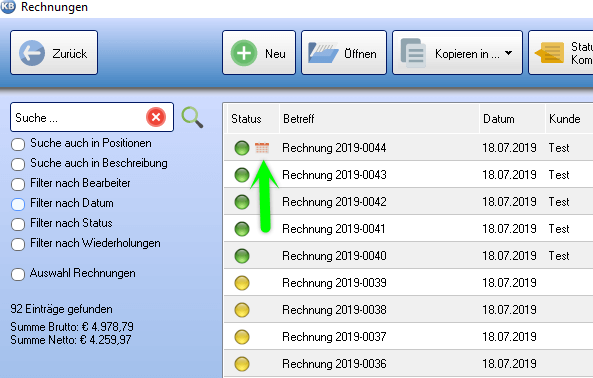Select row Rechnung 2019-0038
Screen dimensions: 593x378
pyautogui.click(x=408, y=310)
